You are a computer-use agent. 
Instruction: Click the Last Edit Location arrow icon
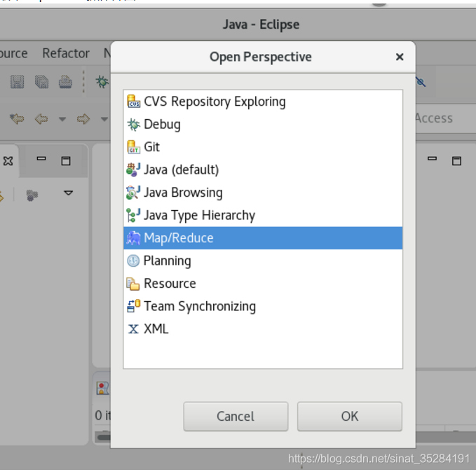(x=17, y=118)
